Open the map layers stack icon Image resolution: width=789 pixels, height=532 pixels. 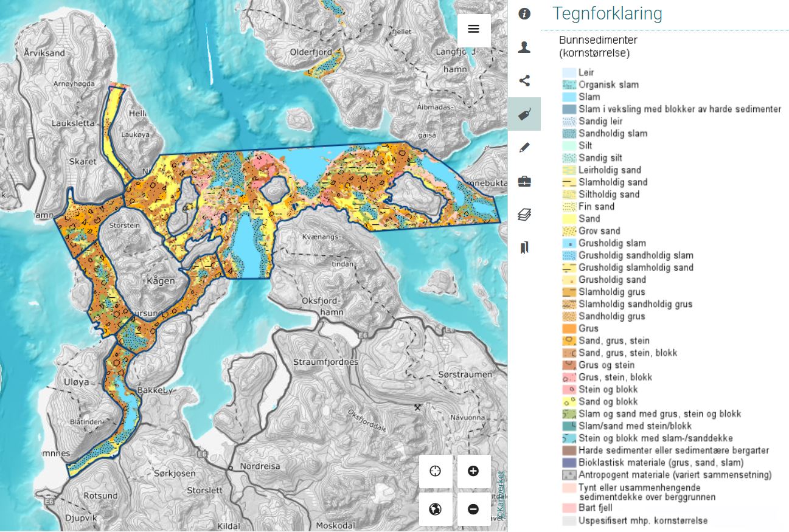click(x=524, y=215)
